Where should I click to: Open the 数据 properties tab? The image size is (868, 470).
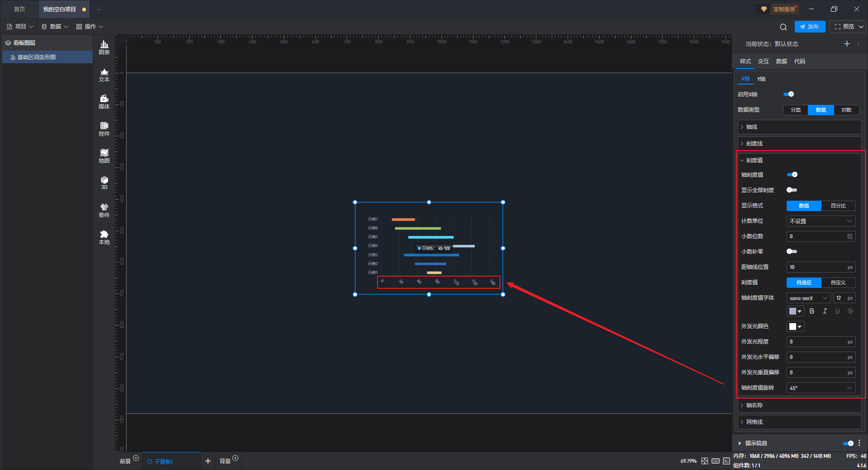click(x=781, y=61)
